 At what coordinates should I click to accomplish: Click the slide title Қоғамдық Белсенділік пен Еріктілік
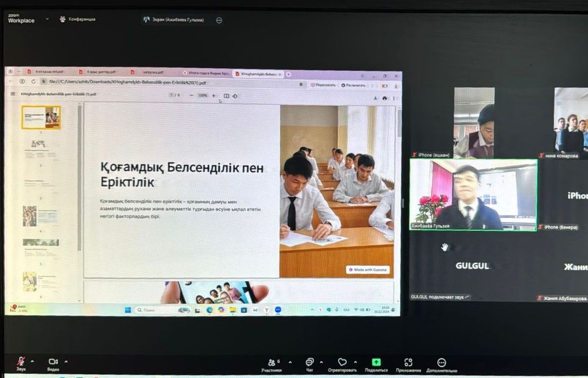click(x=182, y=175)
